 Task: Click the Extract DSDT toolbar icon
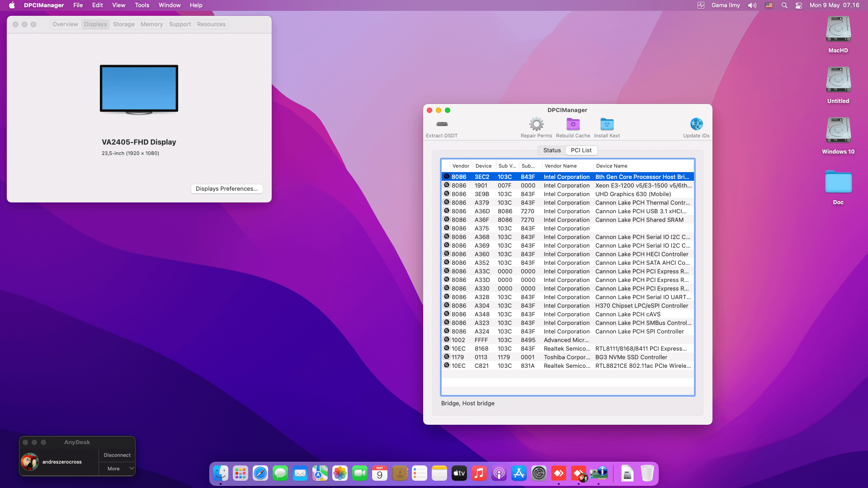point(442,124)
